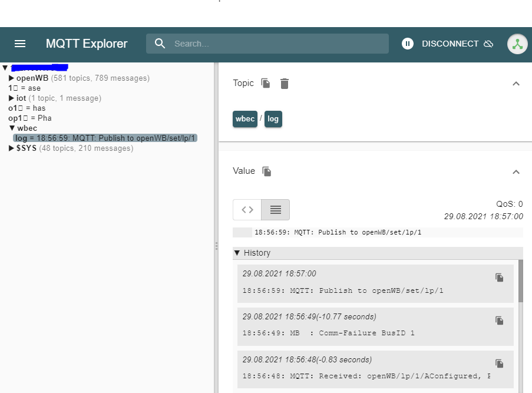Copy the Comm-Failure history entry
The width and height of the screenshot is (532, 393).
[x=500, y=321]
